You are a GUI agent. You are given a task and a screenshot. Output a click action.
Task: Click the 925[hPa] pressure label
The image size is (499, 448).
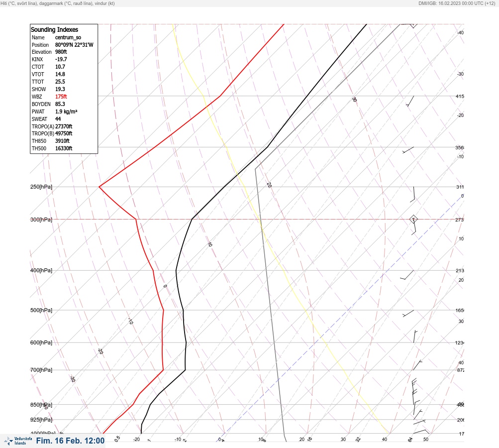point(41,420)
